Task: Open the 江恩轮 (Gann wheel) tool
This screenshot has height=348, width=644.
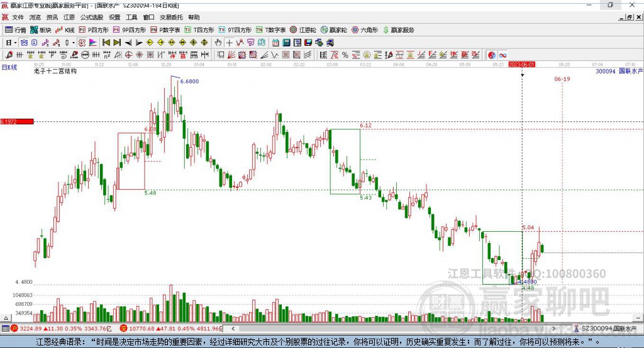Action: (x=302, y=30)
